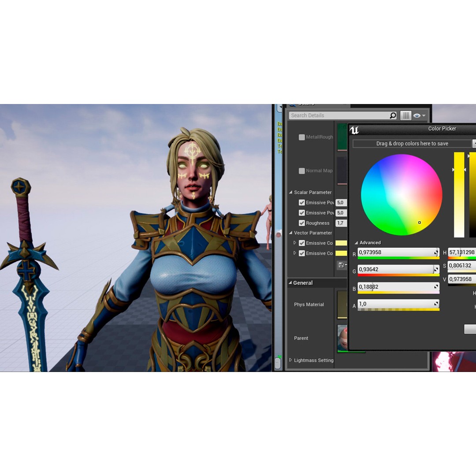
Task: Click the Unreal logo in Color Picker
Action: (x=354, y=130)
